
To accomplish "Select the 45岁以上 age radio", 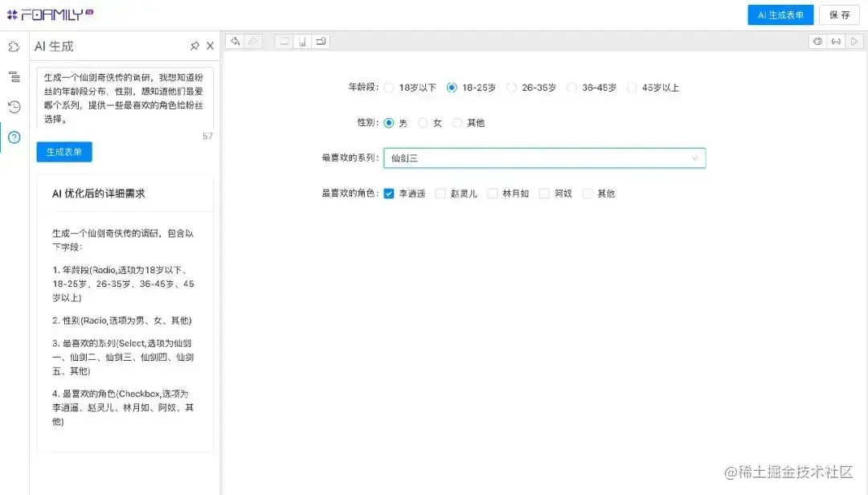I will point(633,88).
